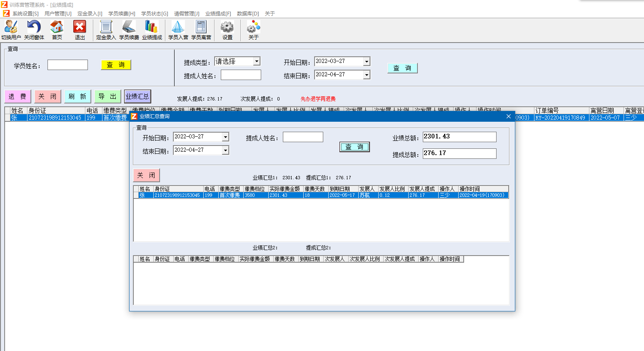Click the main window 提成人姓名 field

[x=241, y=75]
